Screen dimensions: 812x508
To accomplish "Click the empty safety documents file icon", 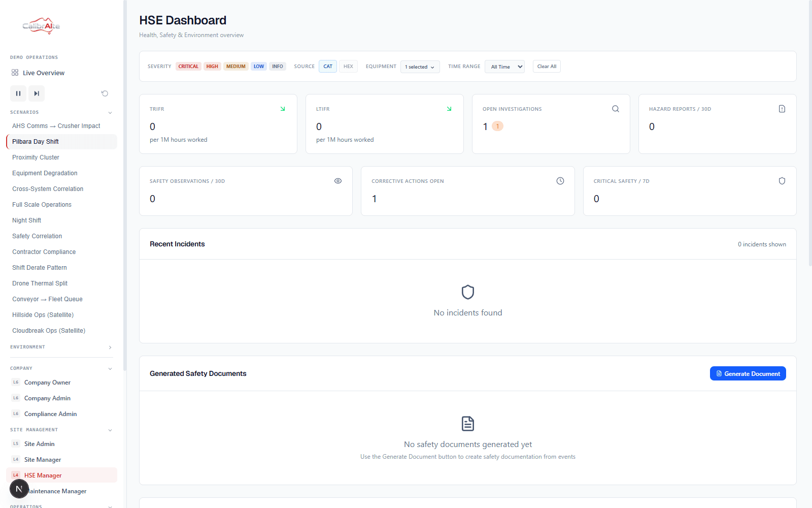I will point(468,423).
